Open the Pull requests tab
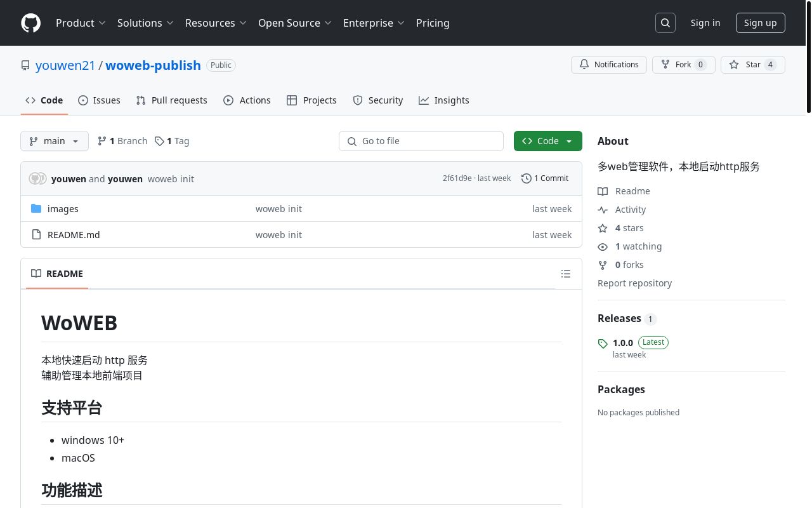Viewport: 812px width, 508px height. [172, 100]
